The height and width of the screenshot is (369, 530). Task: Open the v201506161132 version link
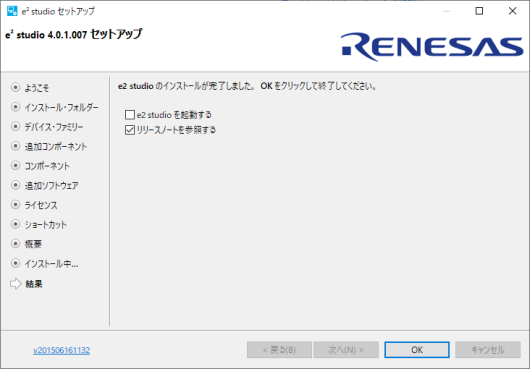click(62, 350)
